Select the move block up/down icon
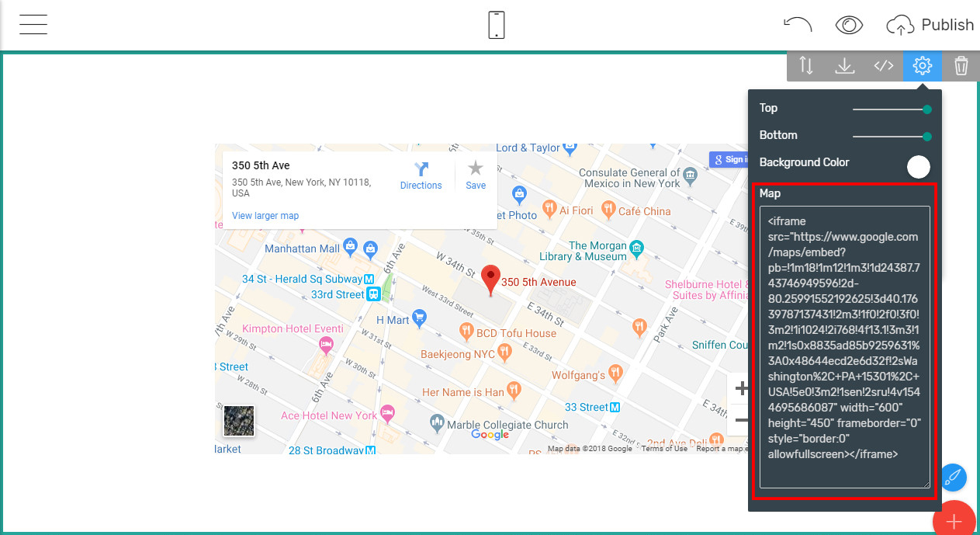This screenshot has width=980, height=535. (x=805, y=66)
